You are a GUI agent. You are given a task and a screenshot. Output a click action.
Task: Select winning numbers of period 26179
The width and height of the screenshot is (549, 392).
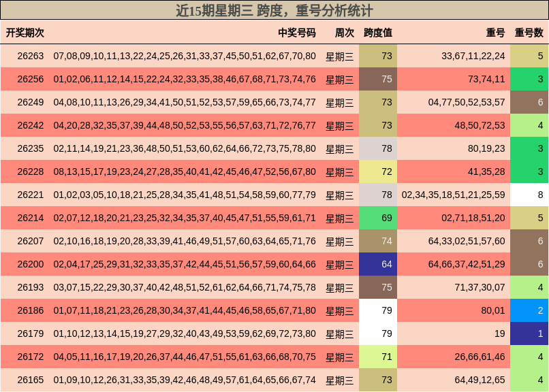[x=185, y=333]
